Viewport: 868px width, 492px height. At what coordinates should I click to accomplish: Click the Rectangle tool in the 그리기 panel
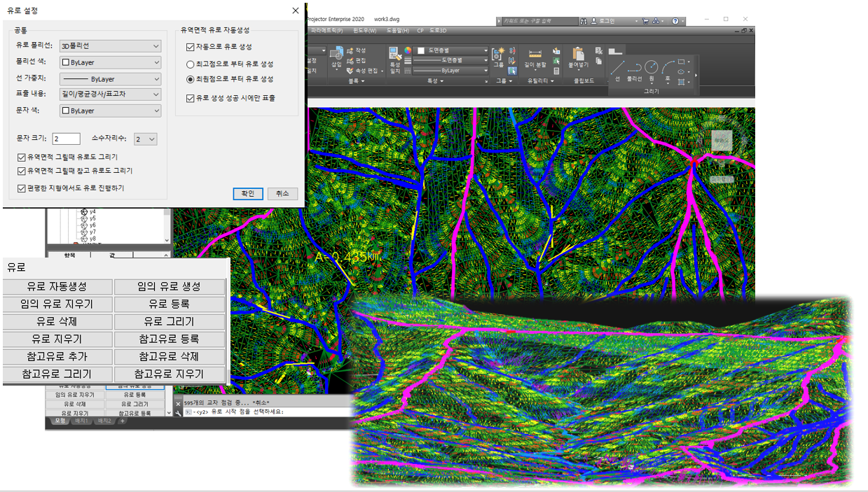click(x=681, y=62)
